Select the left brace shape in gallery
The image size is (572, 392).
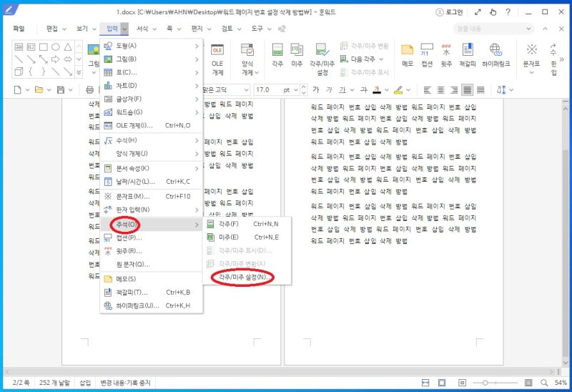pyautogui.click(x=31, y=72)
